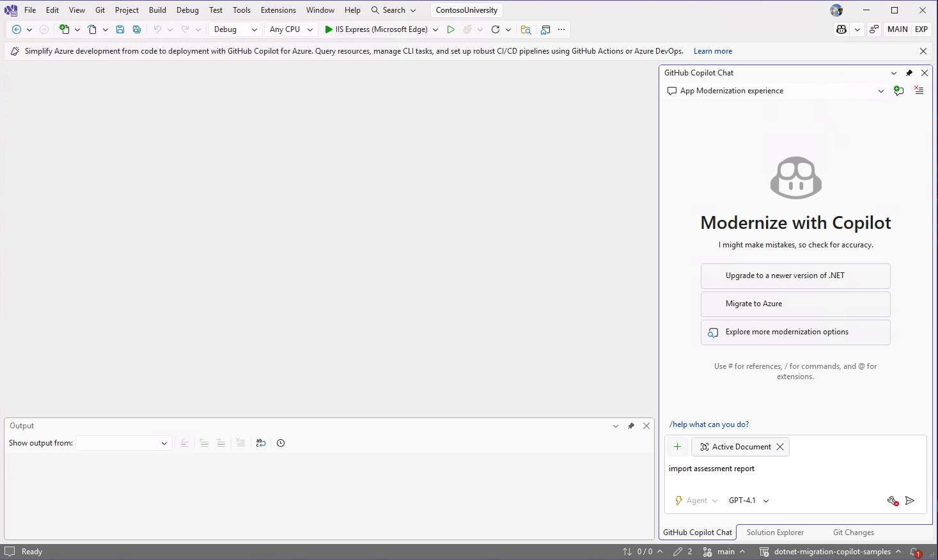Click the notifications bell in the status bar
The width and height of the screenshot is (938, 560).
pos(915,552)
